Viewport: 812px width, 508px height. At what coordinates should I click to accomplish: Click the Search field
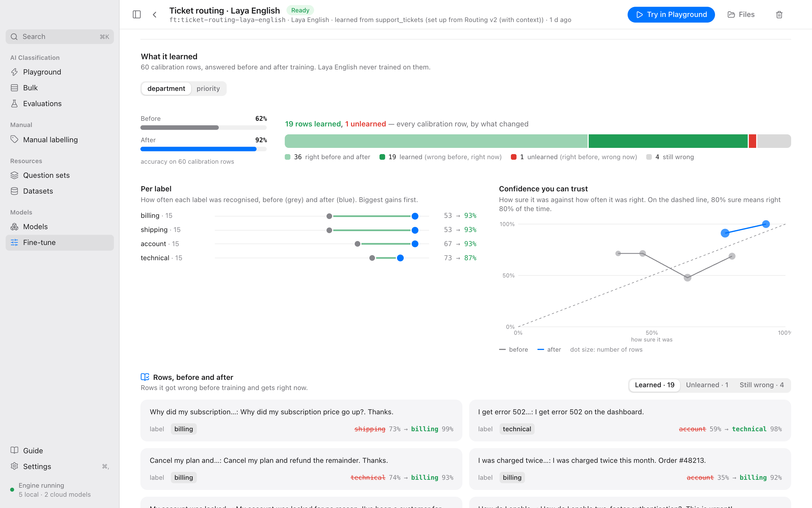[x=60, y=37]
